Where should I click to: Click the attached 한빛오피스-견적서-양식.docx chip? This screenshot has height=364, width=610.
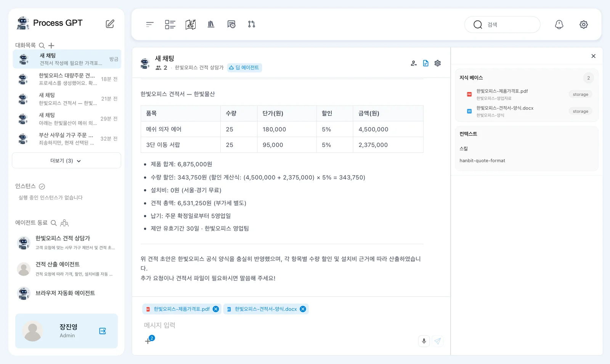[266, 309]
